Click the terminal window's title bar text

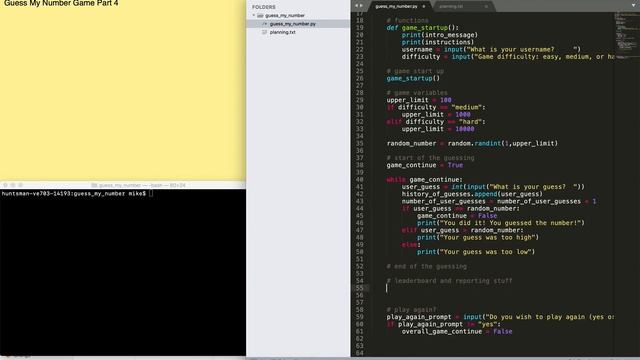(x=139, y=185)
